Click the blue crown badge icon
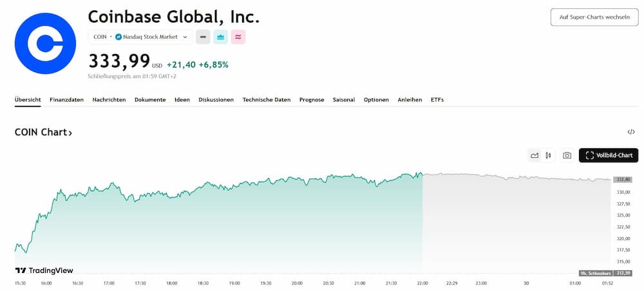The height and width of the screenshot is (291, 644). click(220, 37)
